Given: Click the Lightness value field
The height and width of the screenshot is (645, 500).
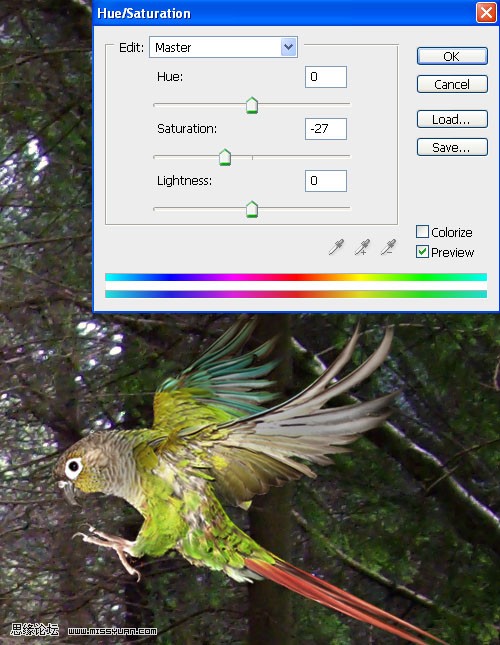Looking at the screenshot, I should 326,181.
